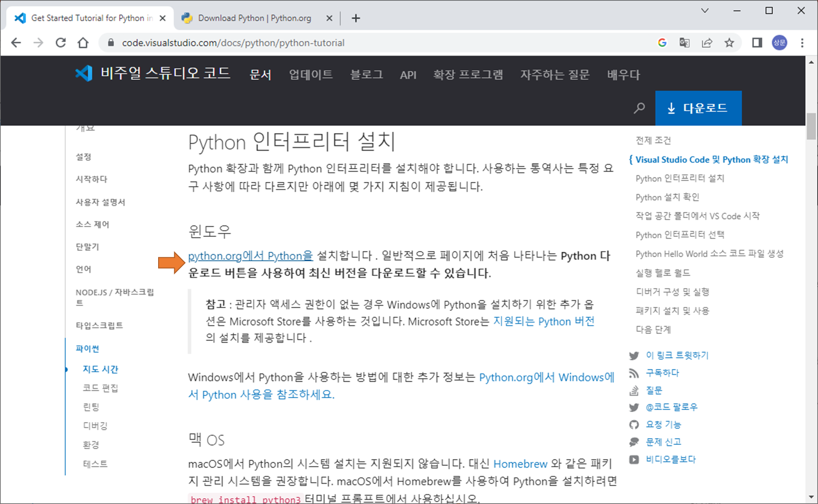Collapse the 파이썬 sidebar section

click(x=87, y=349)
